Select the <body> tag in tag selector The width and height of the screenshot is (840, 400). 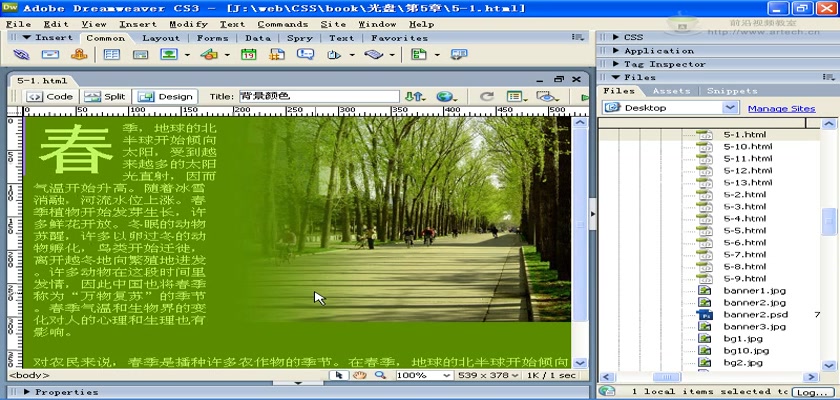[x=29, y=375]
